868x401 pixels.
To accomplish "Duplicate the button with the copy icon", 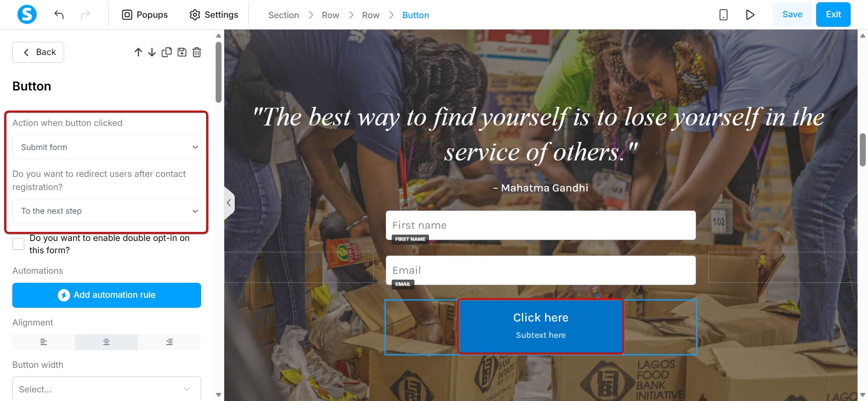I will 167,52.
